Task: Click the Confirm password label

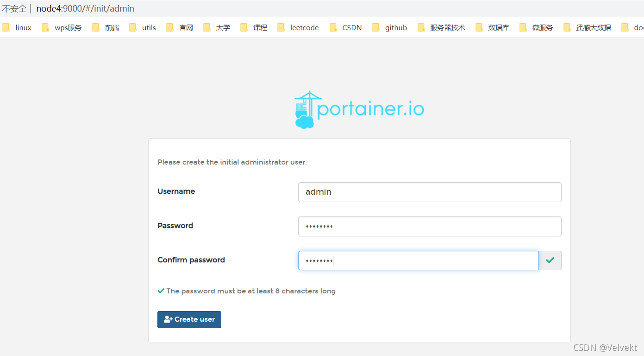Action: (191, 260)
